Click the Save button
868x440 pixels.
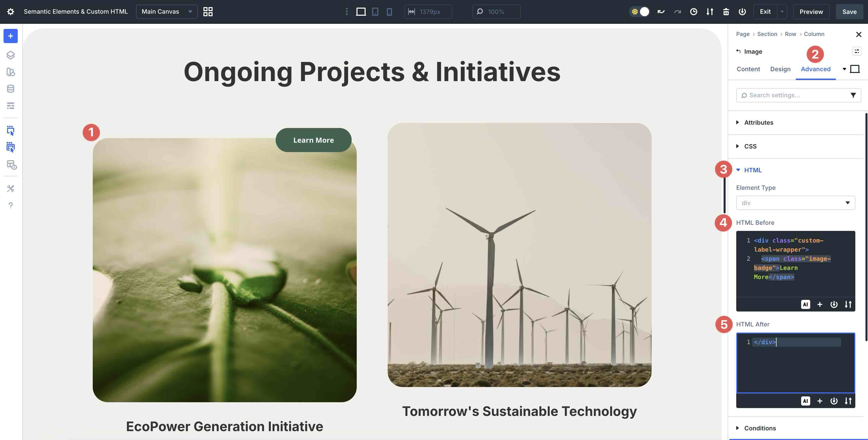(849, 12)
